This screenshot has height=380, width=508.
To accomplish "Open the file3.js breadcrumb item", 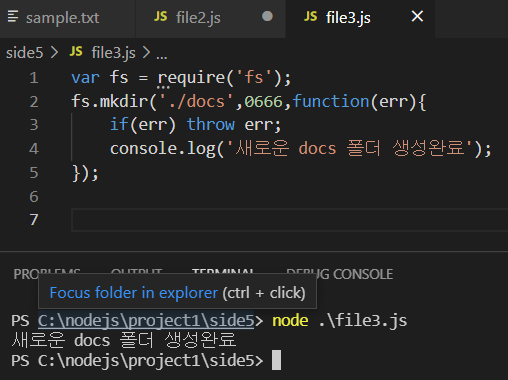I will coord(114,53).
